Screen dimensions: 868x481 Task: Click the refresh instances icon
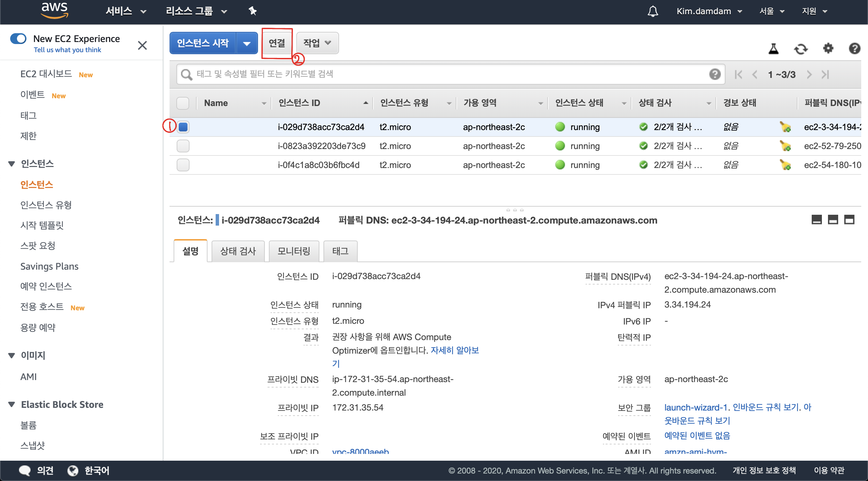801,49
